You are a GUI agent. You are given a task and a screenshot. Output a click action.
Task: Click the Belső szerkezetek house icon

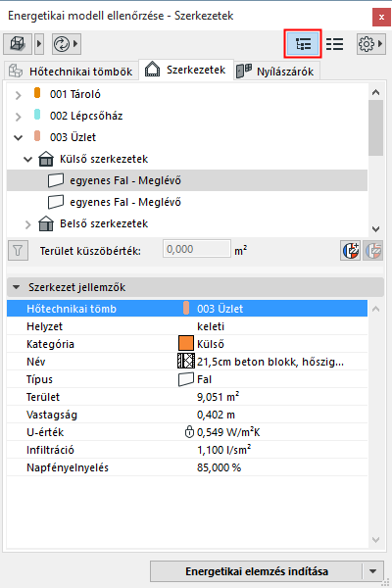[x=46, y=223]
